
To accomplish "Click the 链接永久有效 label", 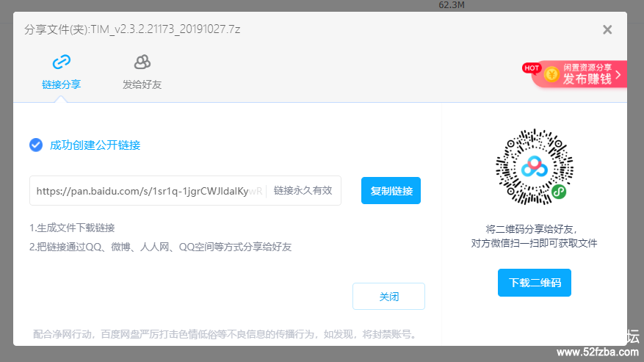I will 303,191.
